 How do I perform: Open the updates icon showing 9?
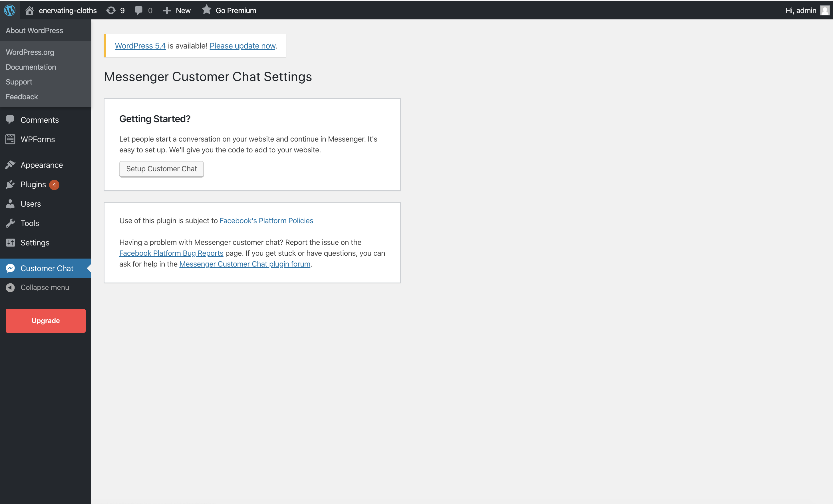coord(111,11)
